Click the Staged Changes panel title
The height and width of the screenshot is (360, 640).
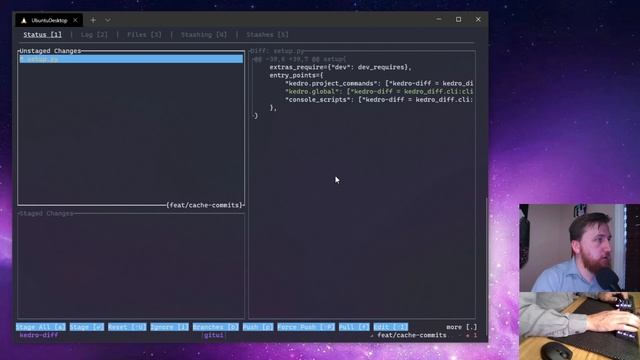coord(46,213)
